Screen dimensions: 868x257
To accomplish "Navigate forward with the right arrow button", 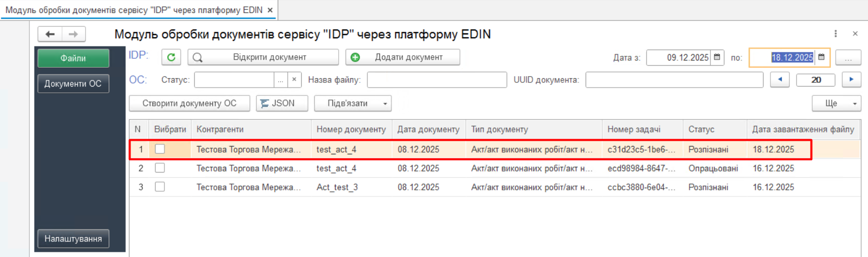I will pos(74,34).
